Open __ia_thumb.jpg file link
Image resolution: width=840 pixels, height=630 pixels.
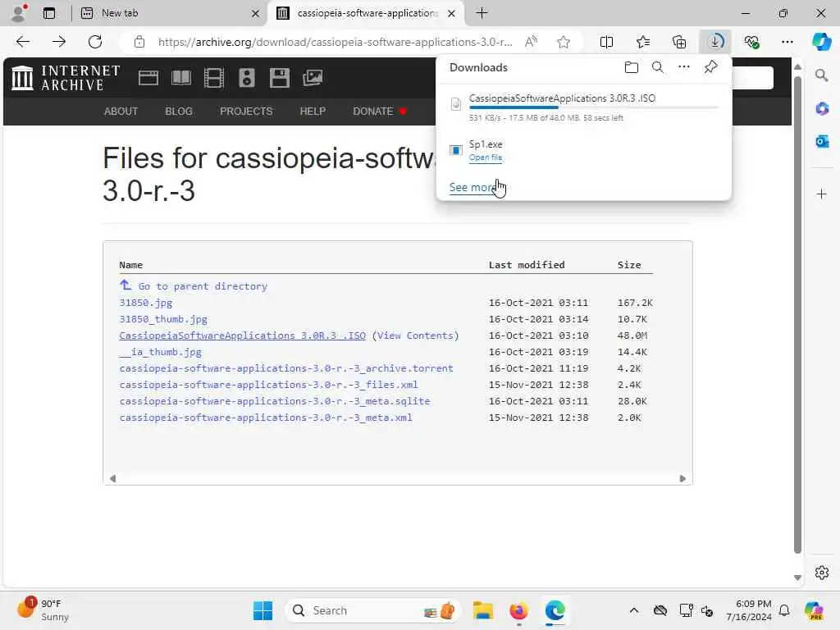click(x=160, y=352)
